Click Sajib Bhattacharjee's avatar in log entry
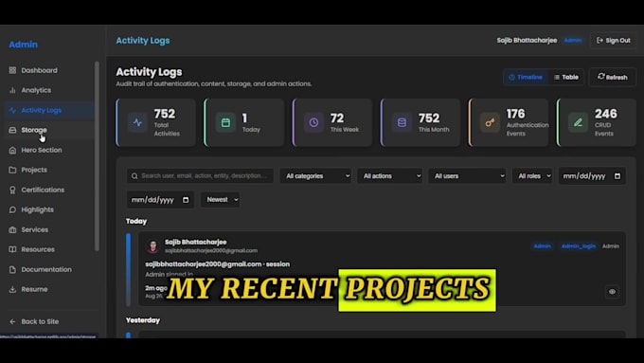The image size is (644, 363). click(x=152, y=246)
